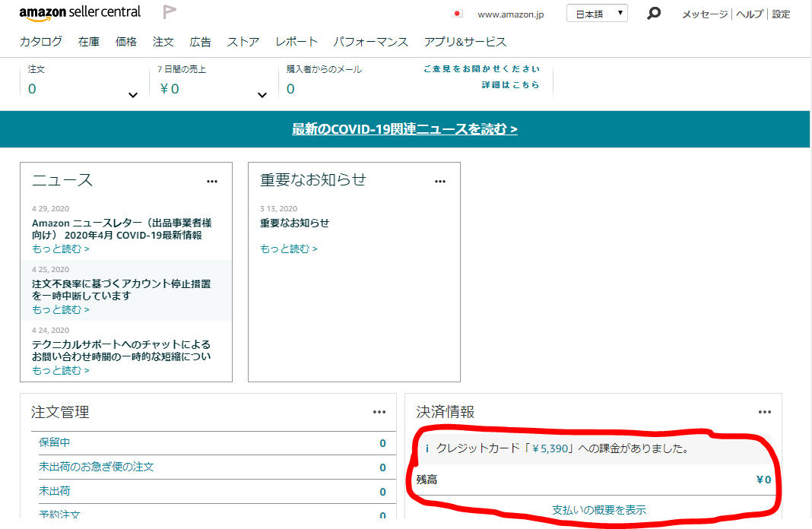Click the Amazon Seller Central logo
The width and height of the screenshot is (812, 529).
point(80,13)
